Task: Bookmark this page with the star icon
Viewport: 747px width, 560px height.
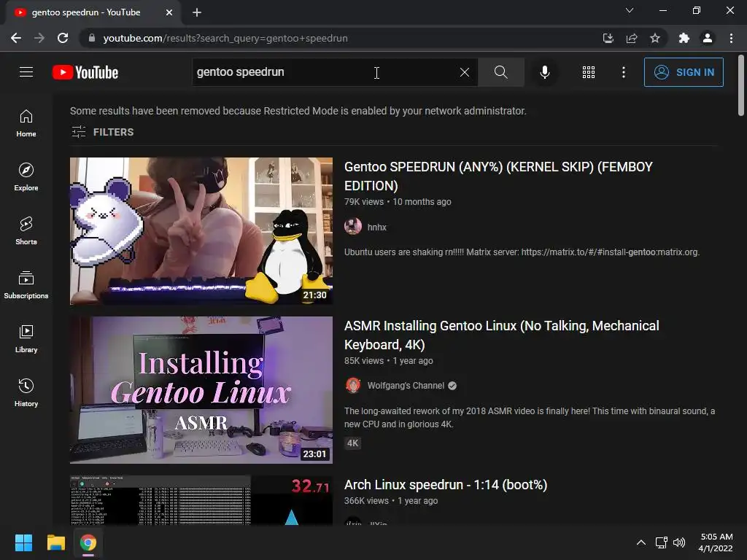Action: [655, 38]
